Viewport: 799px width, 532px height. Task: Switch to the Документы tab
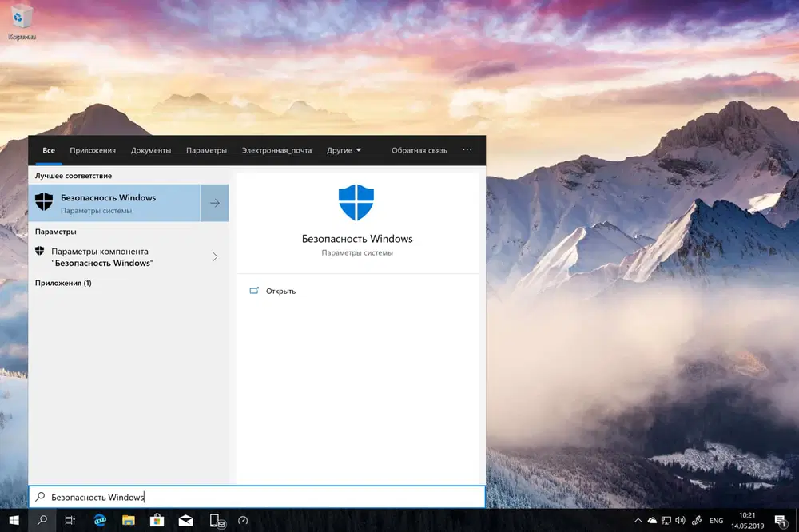pos(151,150)
